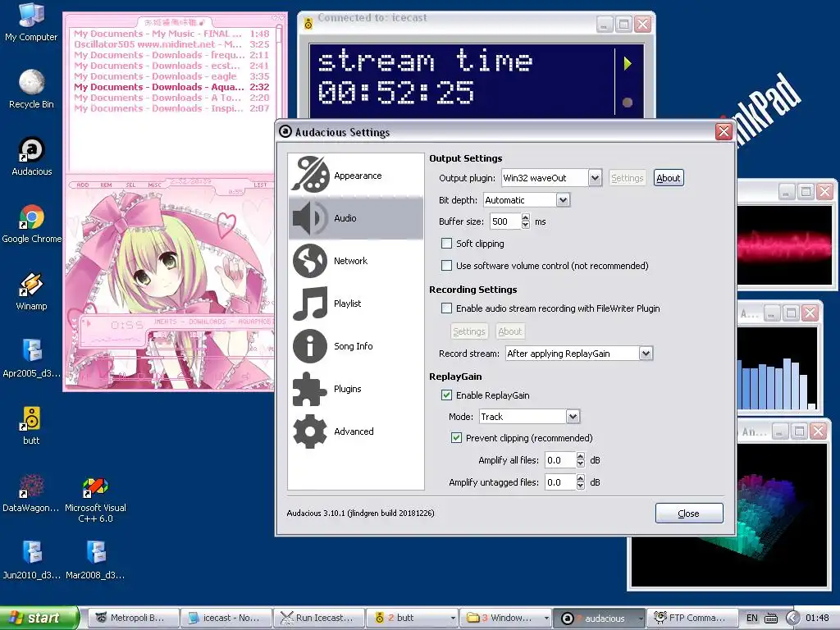Select the DataWagon desktop shortcut
The image size is (840, 630).
[x=31, y=493]
